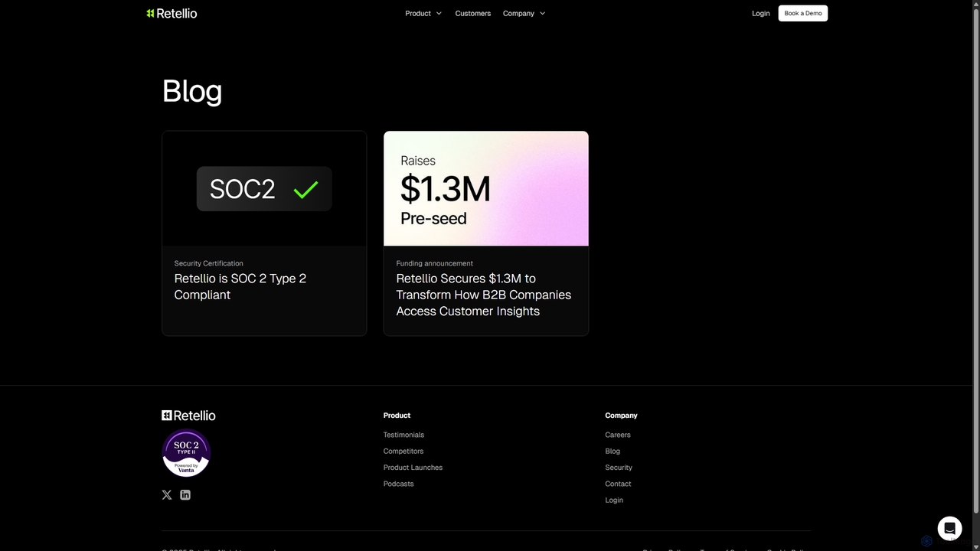Open the X (Twitter) social icon
980x551 pixels.
coord(167,495)
